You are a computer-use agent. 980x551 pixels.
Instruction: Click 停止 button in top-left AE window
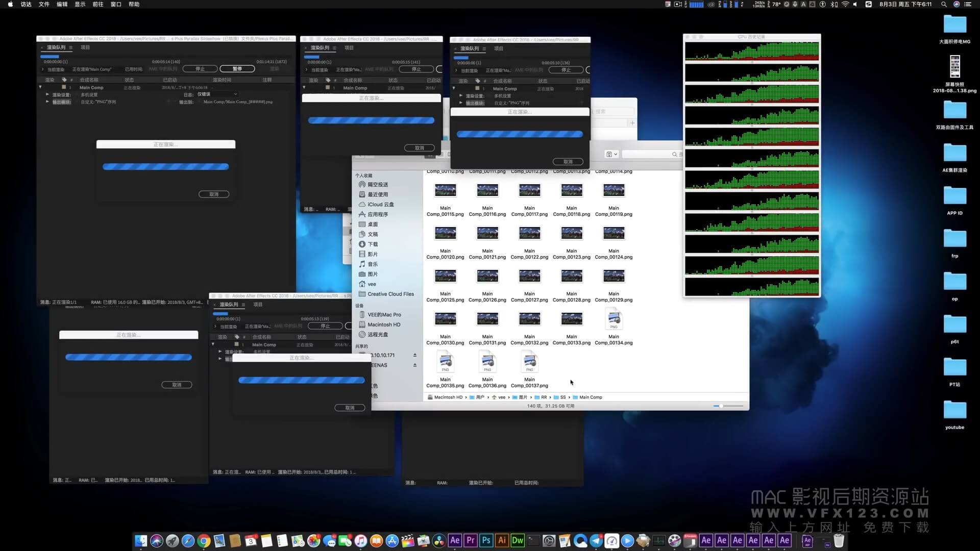point(200,69)
